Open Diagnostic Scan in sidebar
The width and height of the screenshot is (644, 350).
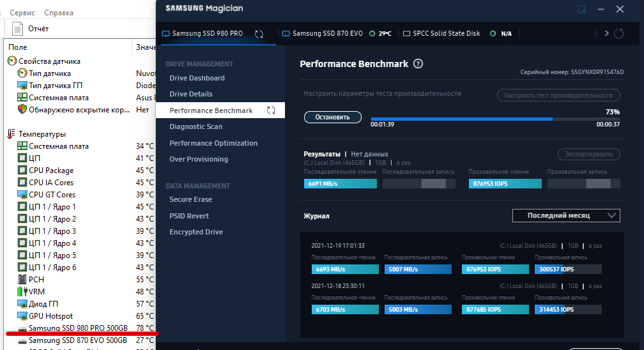coord(196,126)
